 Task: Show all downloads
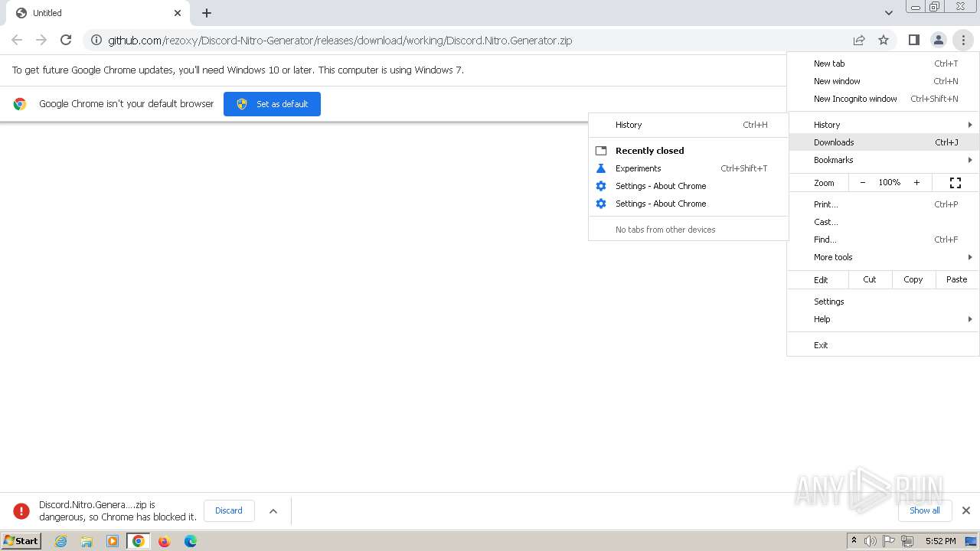(x=925, y=510)
